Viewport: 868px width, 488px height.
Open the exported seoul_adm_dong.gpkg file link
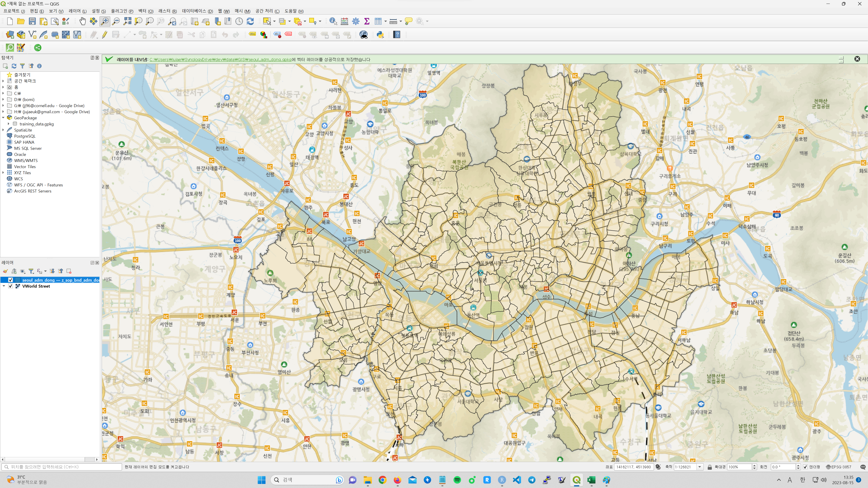point(220,59)
